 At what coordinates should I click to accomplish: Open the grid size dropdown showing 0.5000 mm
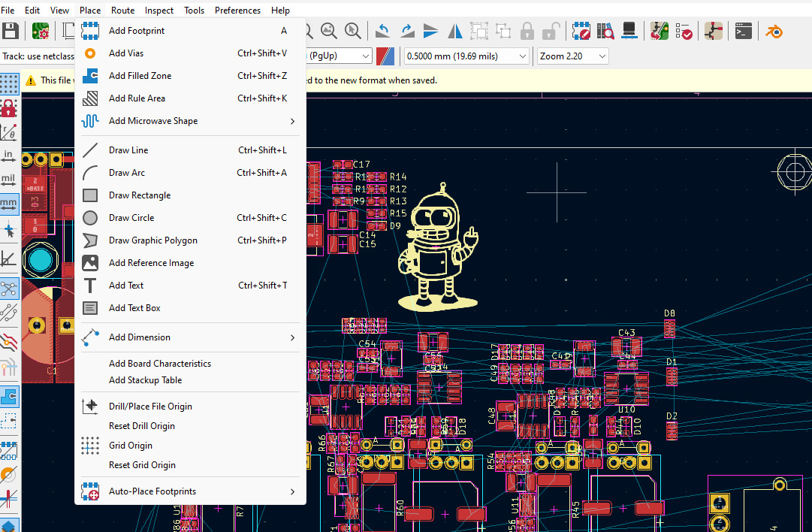click(x=466, y=56)
